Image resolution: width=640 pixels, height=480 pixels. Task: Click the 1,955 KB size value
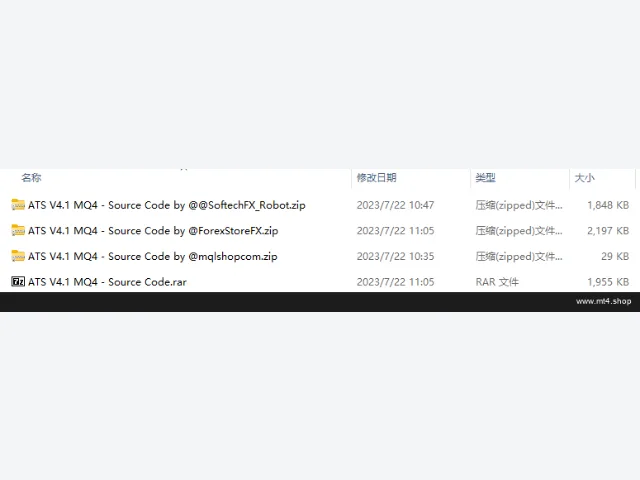pyautogui.click(x=608, y=282)
